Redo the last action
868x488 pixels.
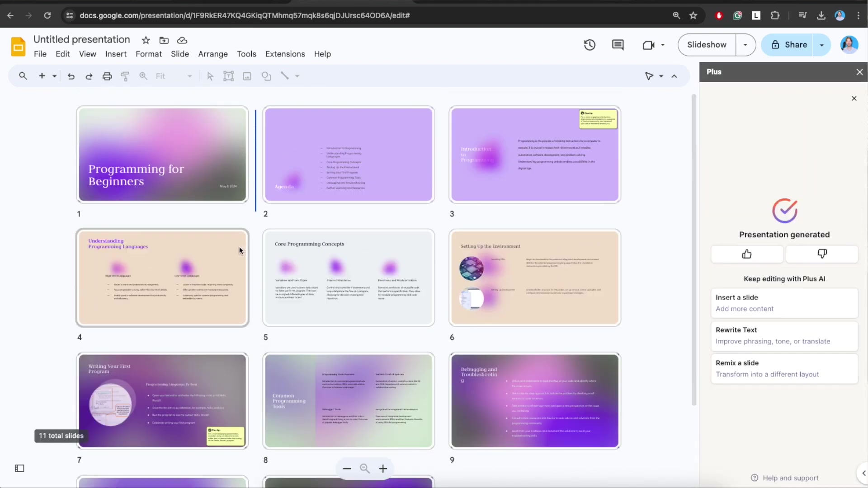click(89, 76)
